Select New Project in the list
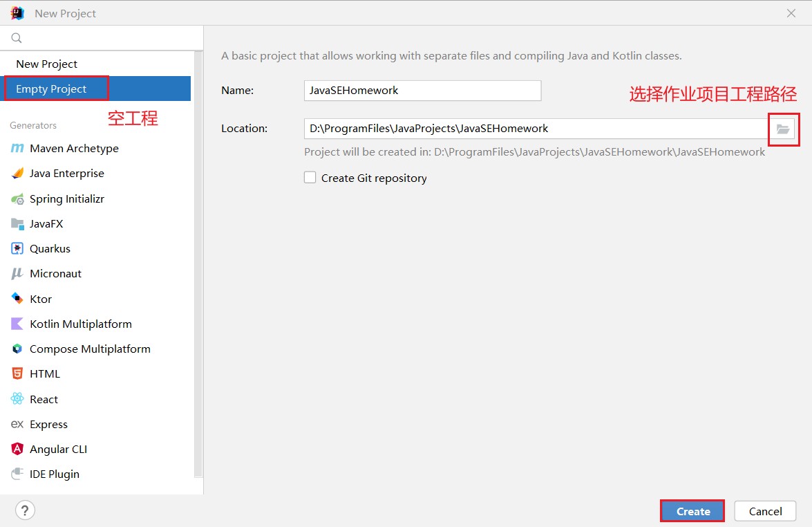This screenshot has width=812, height=527. coord(95,64)
